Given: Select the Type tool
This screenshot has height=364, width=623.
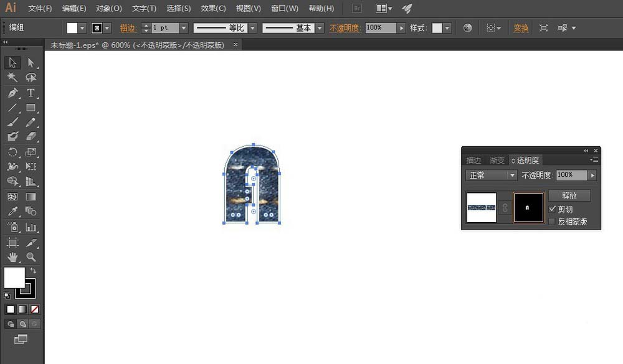Looking at the screenshot, I should [31, 93].
